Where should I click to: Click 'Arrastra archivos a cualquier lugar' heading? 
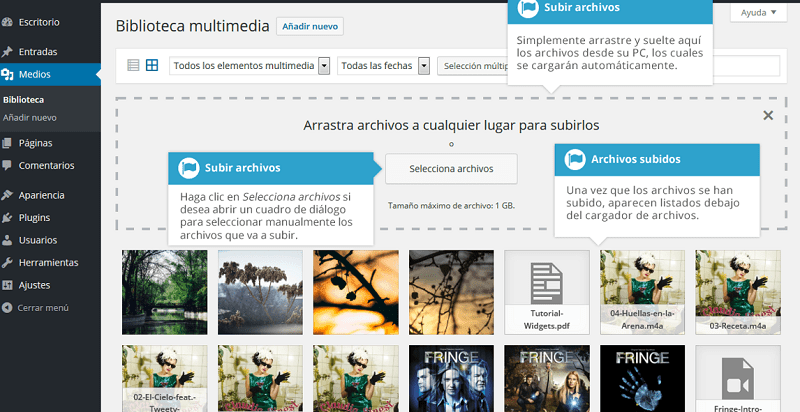451,125
